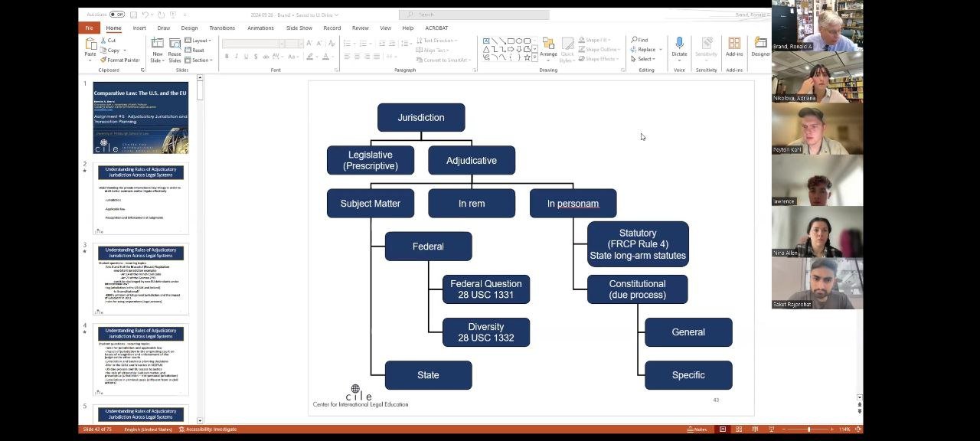
Task: Expand the shapes gallery
Action: click(536, 59)
